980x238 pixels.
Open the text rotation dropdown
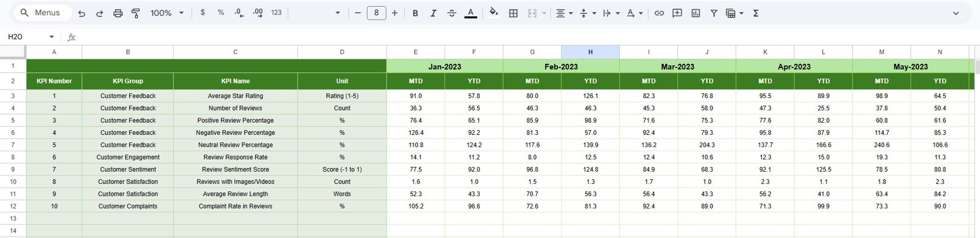tap(634, 13)
